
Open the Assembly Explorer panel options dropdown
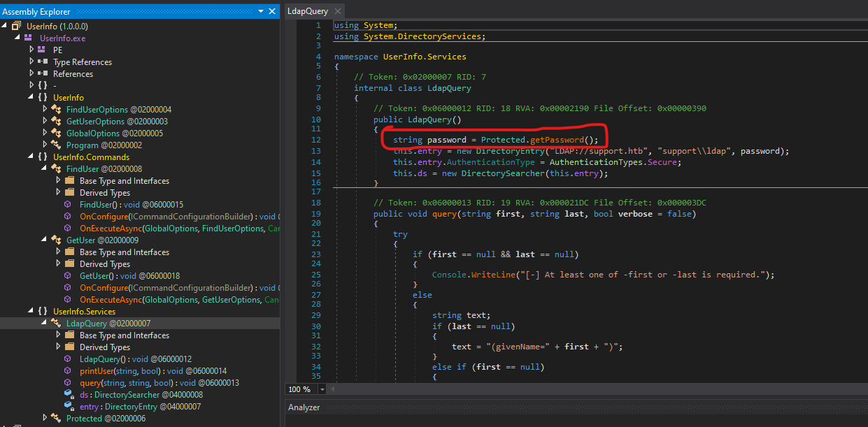261,12
